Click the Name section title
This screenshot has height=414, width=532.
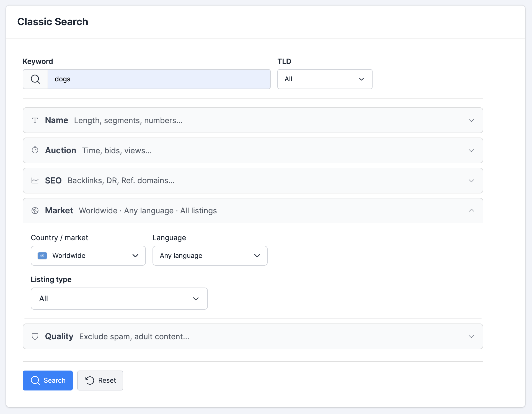[x=56, y=120]
